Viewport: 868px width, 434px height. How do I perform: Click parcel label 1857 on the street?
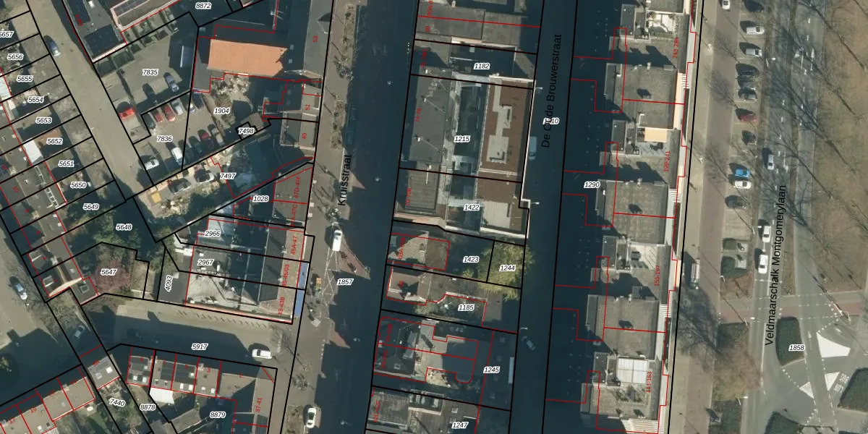pyautogui.click(x=345, y=281)
